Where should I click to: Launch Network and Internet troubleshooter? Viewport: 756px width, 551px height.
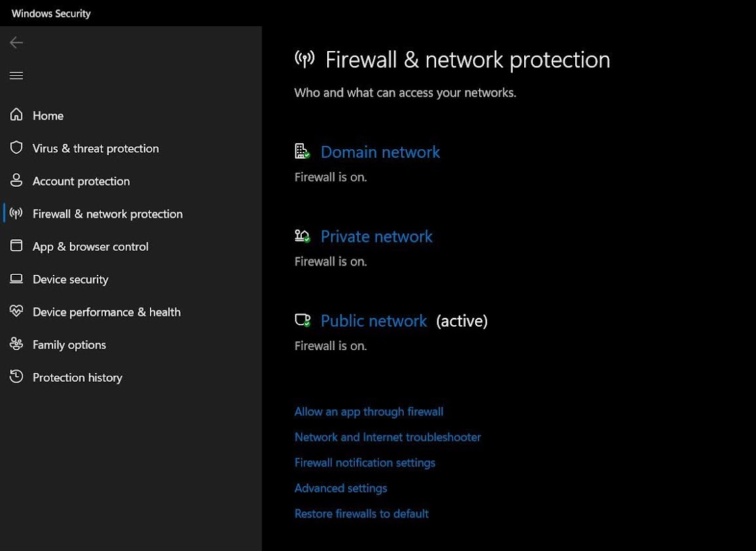point(388,437)
